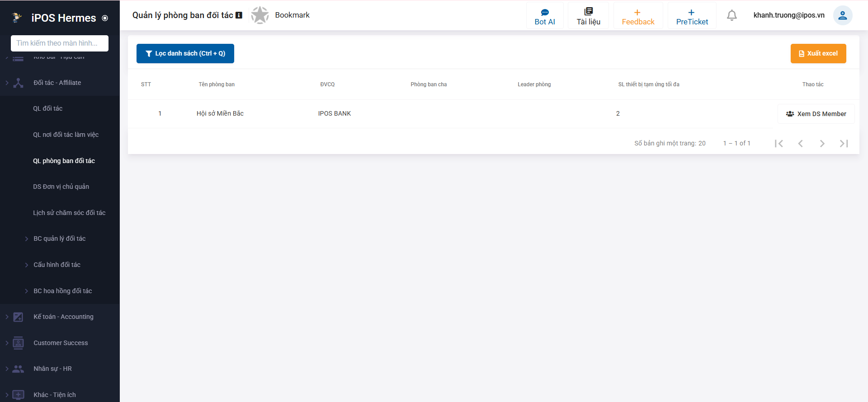Click the Bookmark star icon
Viewport: 868px width, 402px height.
[x=260, y=15]
